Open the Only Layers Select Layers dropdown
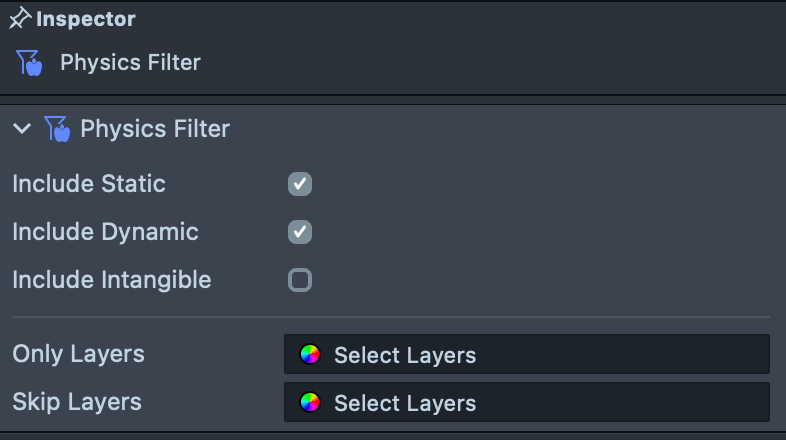 (x=526, y=354)
